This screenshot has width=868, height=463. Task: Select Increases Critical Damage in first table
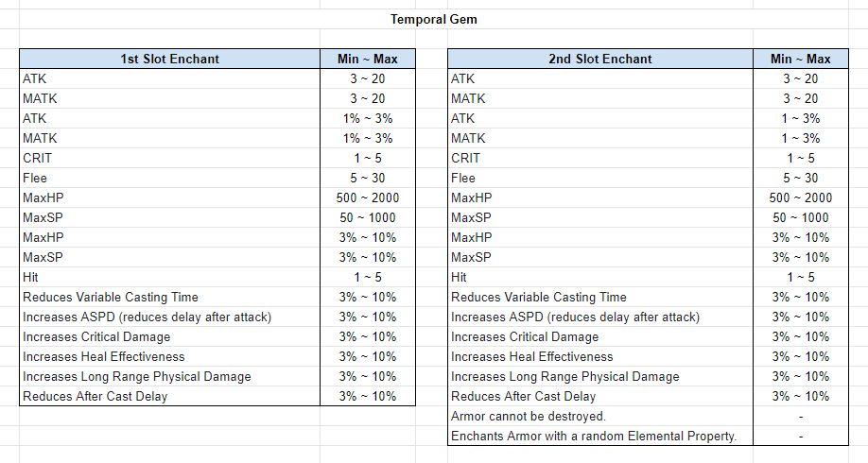[170, 337]
